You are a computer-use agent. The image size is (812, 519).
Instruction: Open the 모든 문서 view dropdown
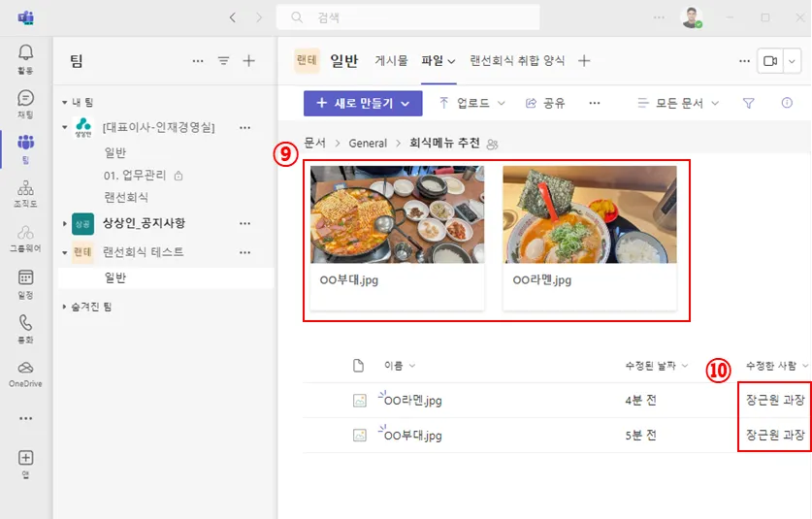click(x=678, y=103)
